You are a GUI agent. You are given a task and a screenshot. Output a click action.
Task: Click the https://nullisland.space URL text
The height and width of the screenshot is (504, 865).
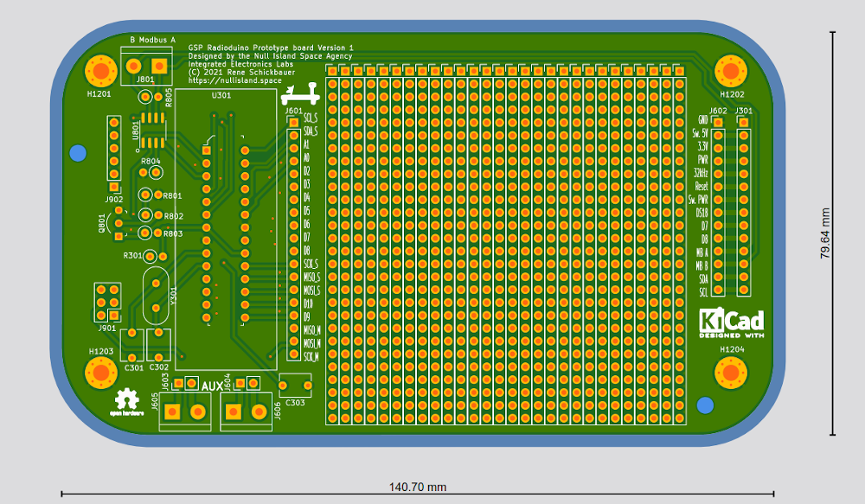[235, 80]
